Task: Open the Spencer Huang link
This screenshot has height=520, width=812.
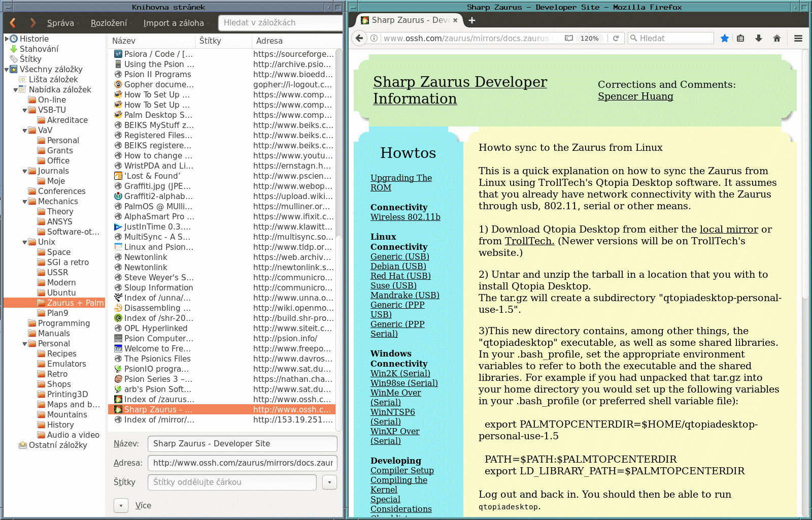Action: (635, 96)
